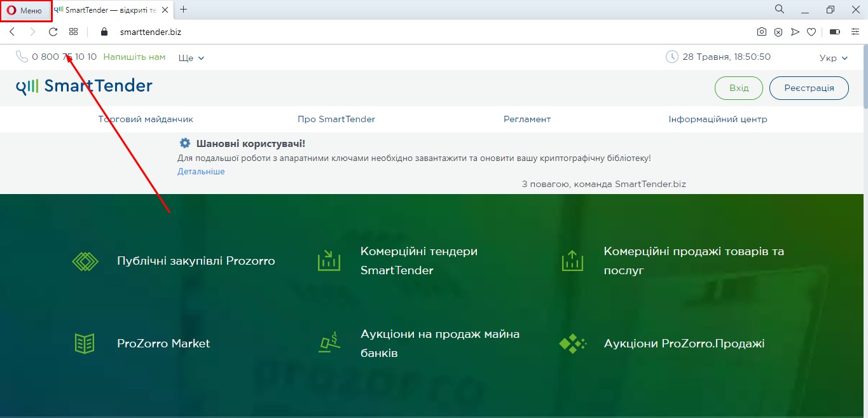Click the Вхід button
The image size is (868, 418).
pyautogui.click(x=738, y=88)
